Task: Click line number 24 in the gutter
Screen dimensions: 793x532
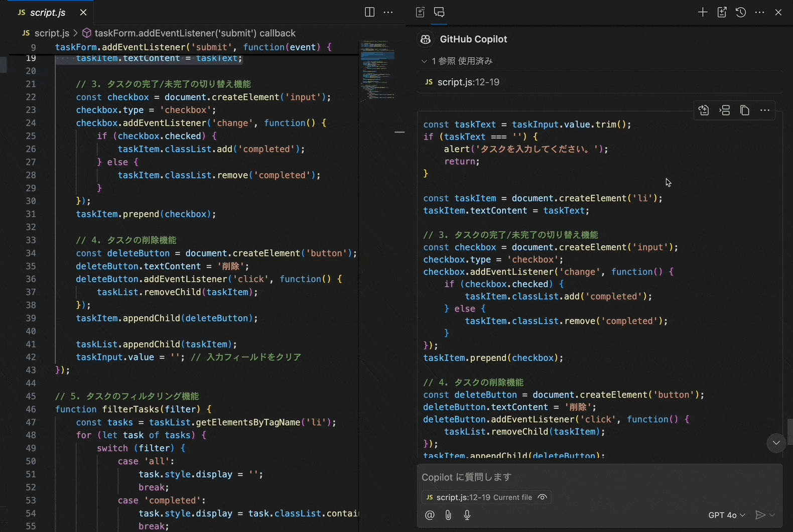Action: click(x=31, y=123)
